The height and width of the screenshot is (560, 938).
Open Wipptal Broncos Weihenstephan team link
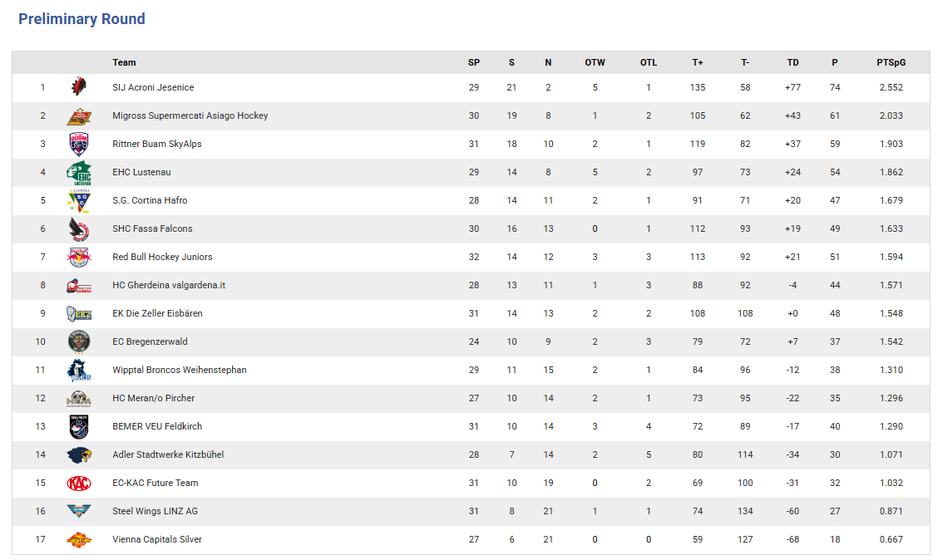(x=180, y=370)
